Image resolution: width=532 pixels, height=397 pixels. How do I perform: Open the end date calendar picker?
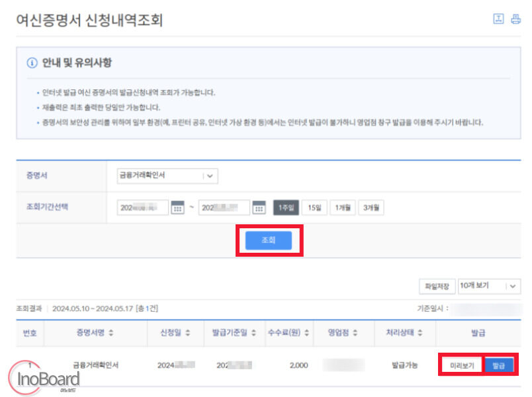(x=259, y=207)
